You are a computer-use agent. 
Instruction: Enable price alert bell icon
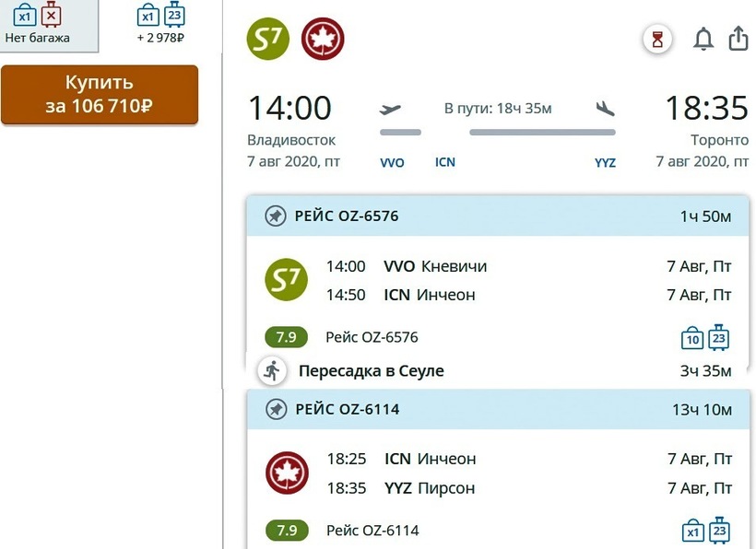click(x=703, y=40)
